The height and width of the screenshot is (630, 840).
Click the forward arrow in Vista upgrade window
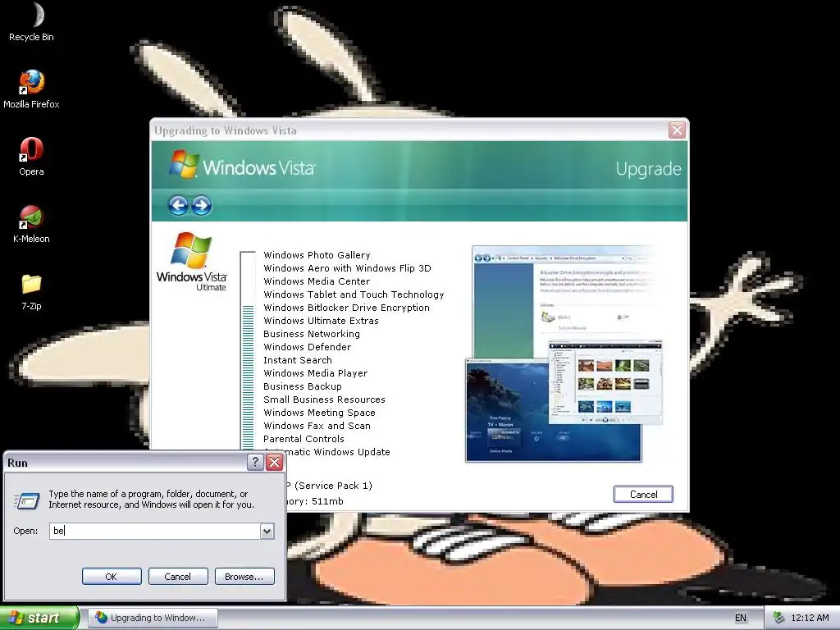(x=202, y=205)
